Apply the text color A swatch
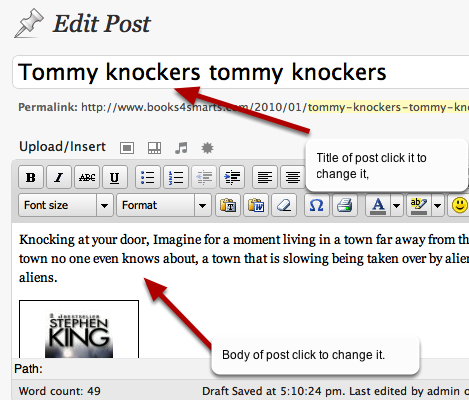The width and height of the screenshot is (469, 400). 378,205
